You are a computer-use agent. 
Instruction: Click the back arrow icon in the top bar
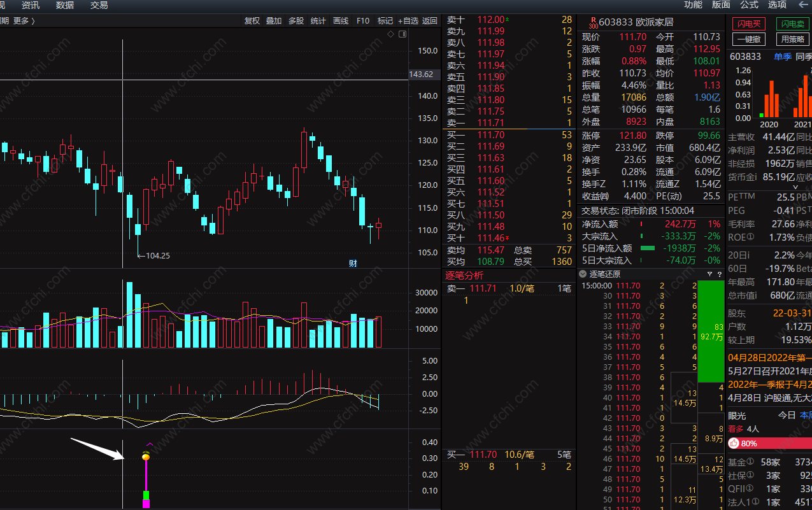tap(430, 20)
